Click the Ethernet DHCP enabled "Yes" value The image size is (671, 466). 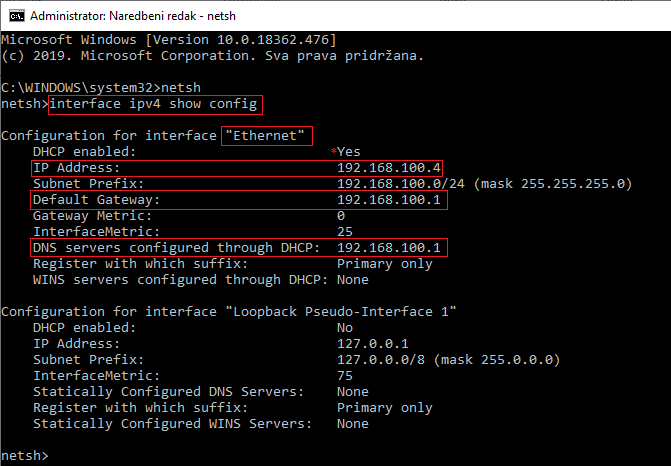350,152
